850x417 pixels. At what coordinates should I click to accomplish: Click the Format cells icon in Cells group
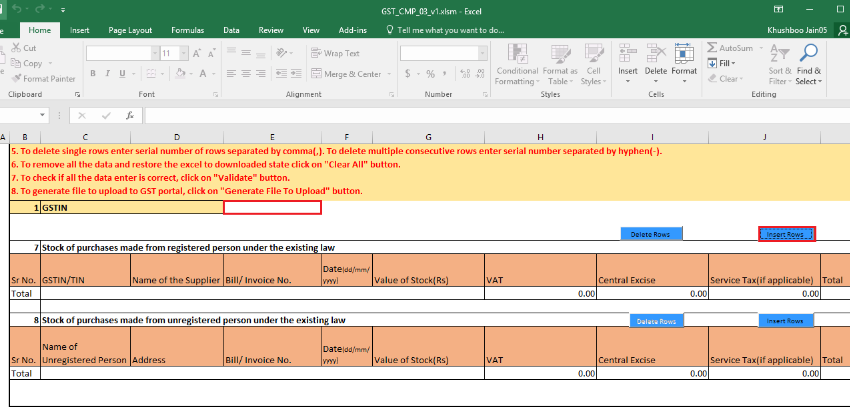tap(684, 53)
